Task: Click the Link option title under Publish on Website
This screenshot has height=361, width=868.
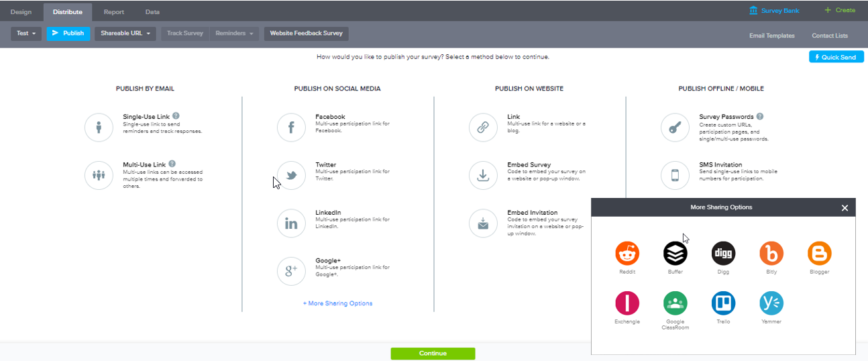Action: click(513, 117)
